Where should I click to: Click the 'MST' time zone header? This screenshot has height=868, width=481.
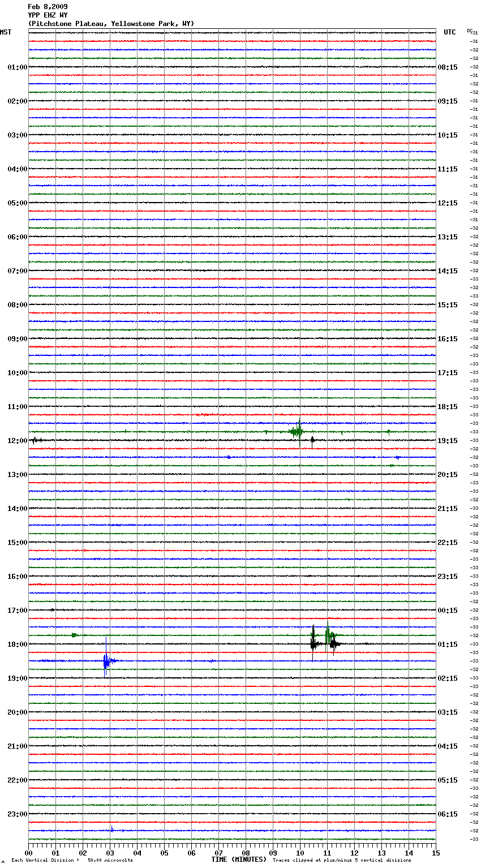(6, 32)
